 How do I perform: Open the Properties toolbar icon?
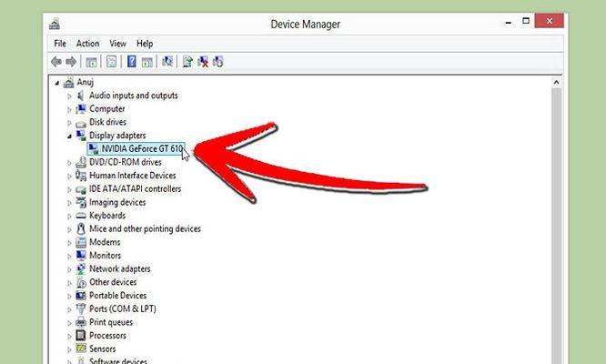pyautogui.click(x=111, y=62)
